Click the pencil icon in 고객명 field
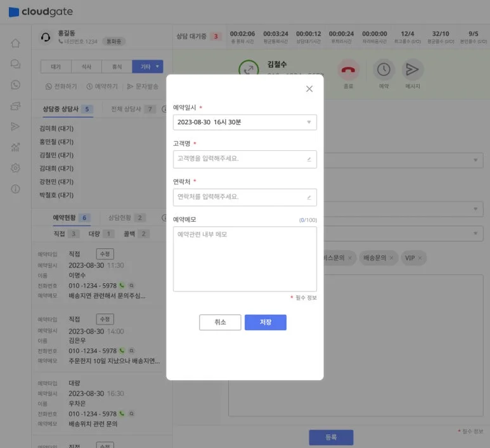This screenshot has width=490, height=448. click(309, 159)
